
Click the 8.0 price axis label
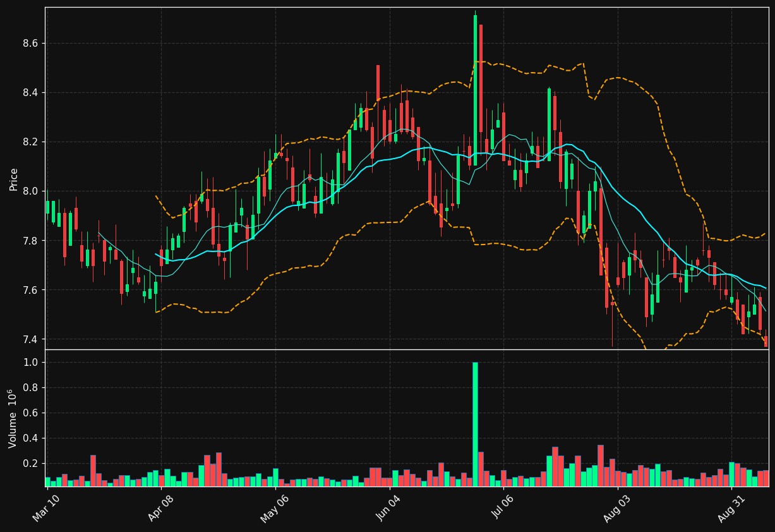31,191
